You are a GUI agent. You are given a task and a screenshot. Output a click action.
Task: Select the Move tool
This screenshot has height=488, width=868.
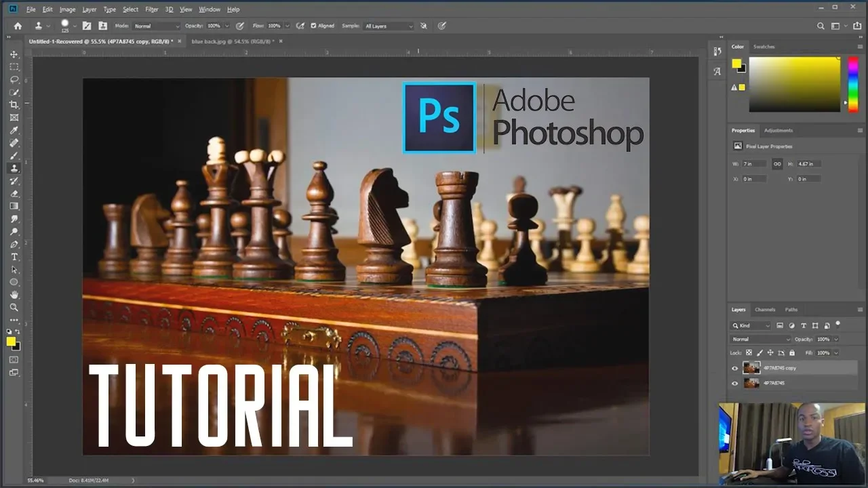click(14, 54)
